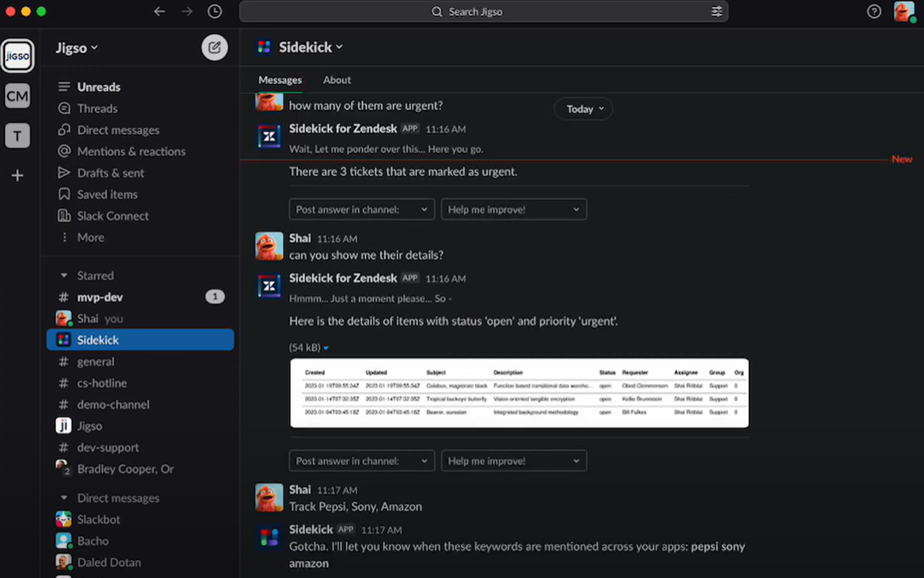Screen dimensions: 924x578
Task: Select the Messages tab
Action: 280,80
